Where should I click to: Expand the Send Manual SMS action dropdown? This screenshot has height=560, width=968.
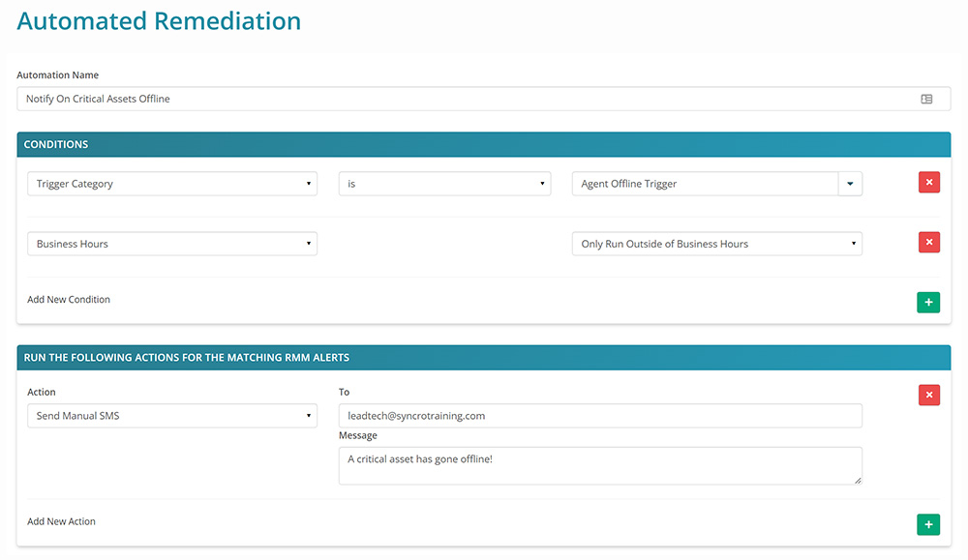tap(172, 416)
